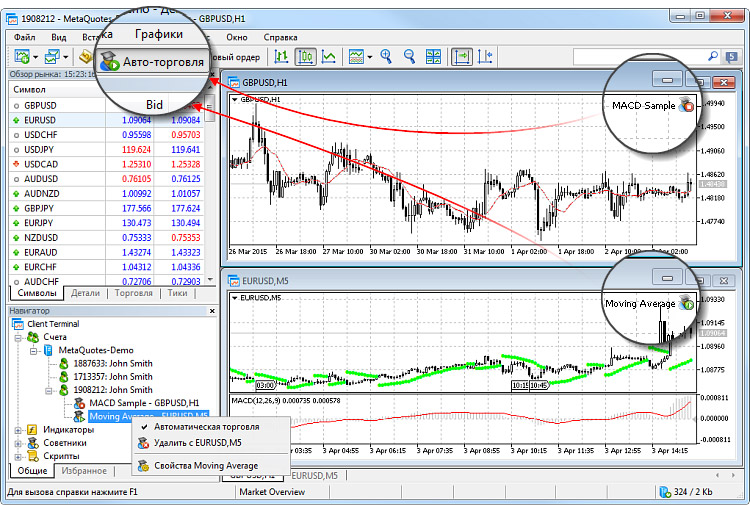750x505 pixels.
Task: Collapse the MetaQuotes-Demo tree node
Action: 33,351
